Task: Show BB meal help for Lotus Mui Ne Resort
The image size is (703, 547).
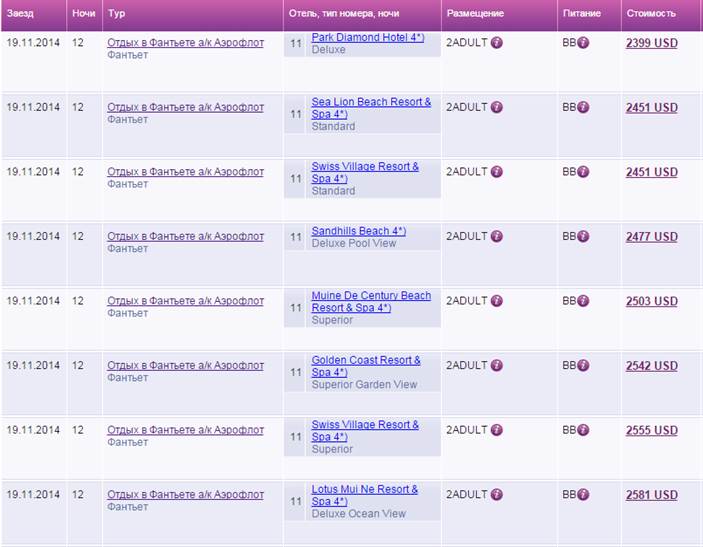Action: pos(583,495)
